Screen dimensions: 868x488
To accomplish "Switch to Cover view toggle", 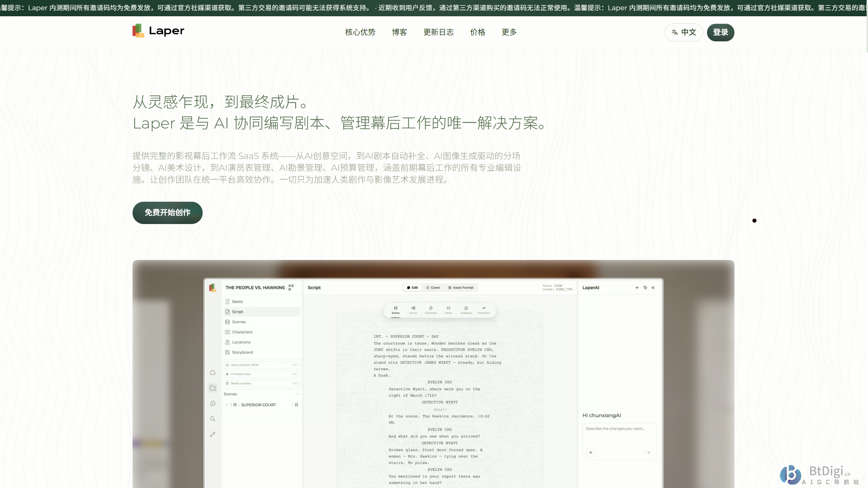I will pos(433,288).
